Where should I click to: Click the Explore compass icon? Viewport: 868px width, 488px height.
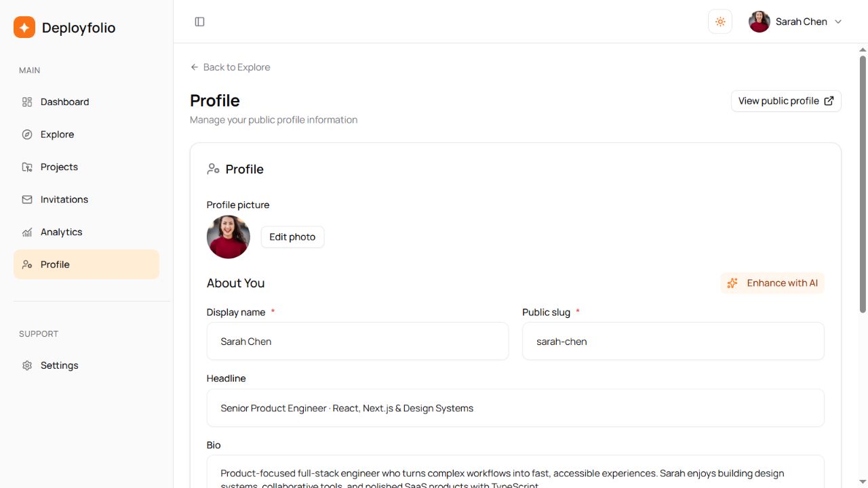coord(27,134)
